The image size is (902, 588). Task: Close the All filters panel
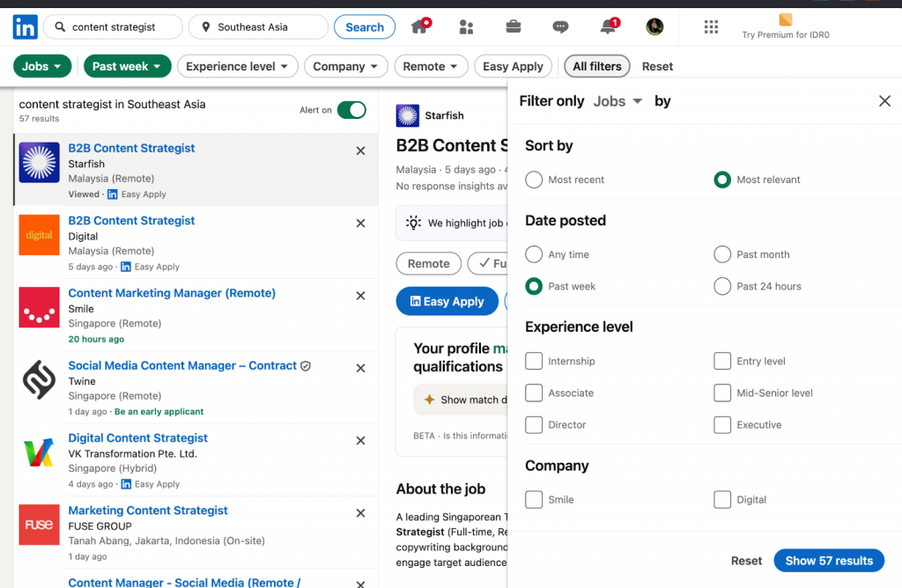[884, 101]
